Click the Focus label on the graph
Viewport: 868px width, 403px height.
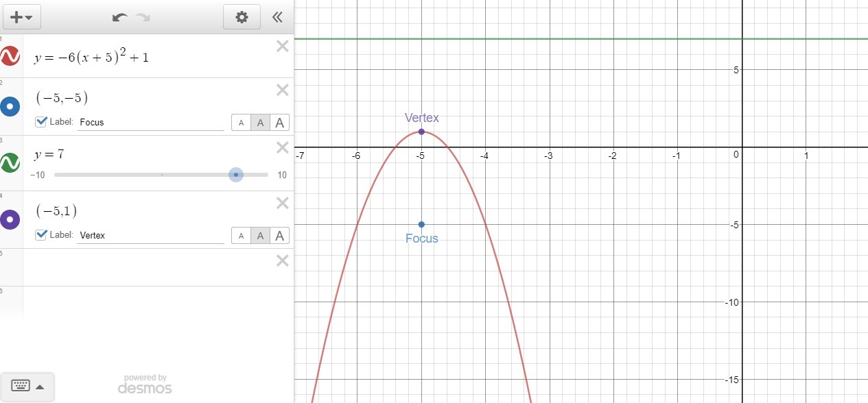422,239
